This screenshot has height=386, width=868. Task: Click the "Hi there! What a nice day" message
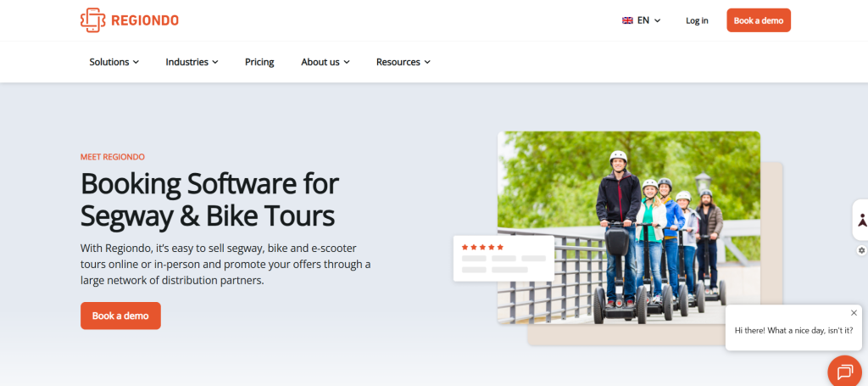pyautogui.click(x=793, y=330)
